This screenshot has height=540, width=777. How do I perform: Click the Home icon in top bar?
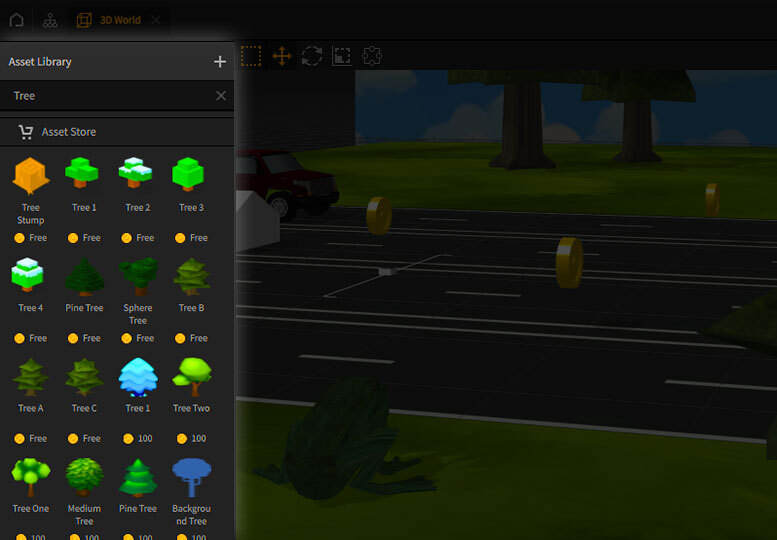(16, 20)
